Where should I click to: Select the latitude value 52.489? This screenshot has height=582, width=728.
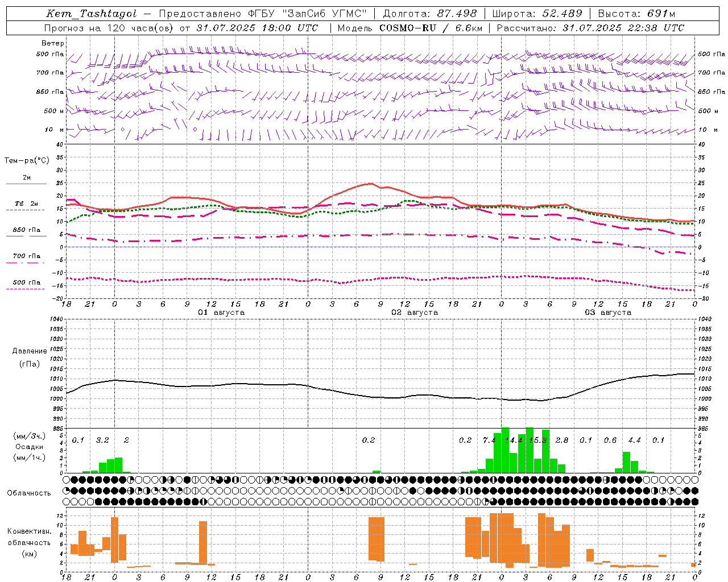562,14
